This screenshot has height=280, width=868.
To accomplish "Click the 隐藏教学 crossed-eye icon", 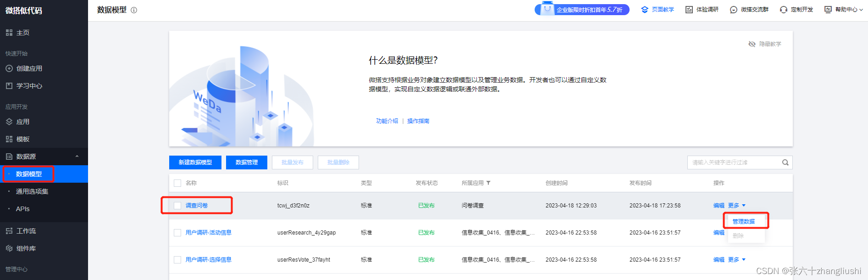I will [x=752, y=44].
